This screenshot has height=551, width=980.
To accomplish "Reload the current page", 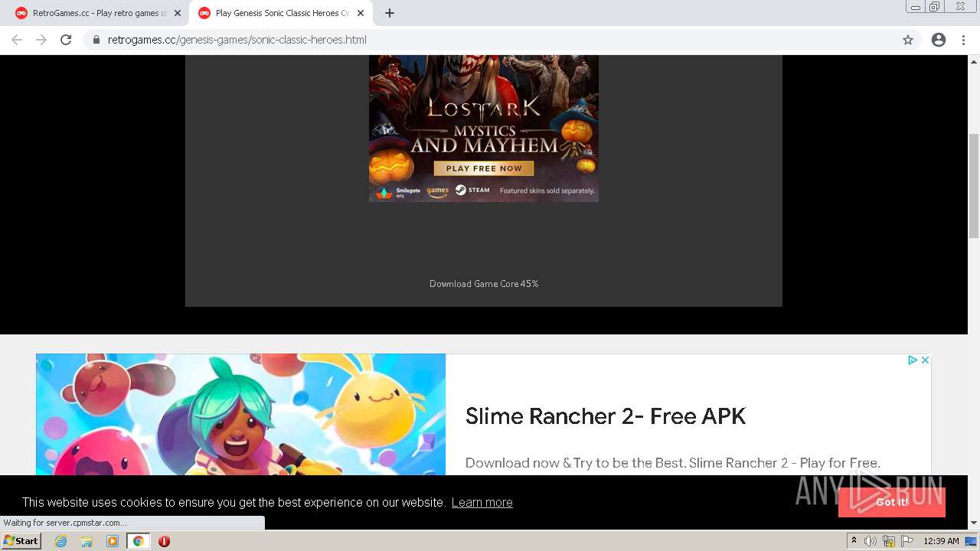I will (x=66, y=40).
